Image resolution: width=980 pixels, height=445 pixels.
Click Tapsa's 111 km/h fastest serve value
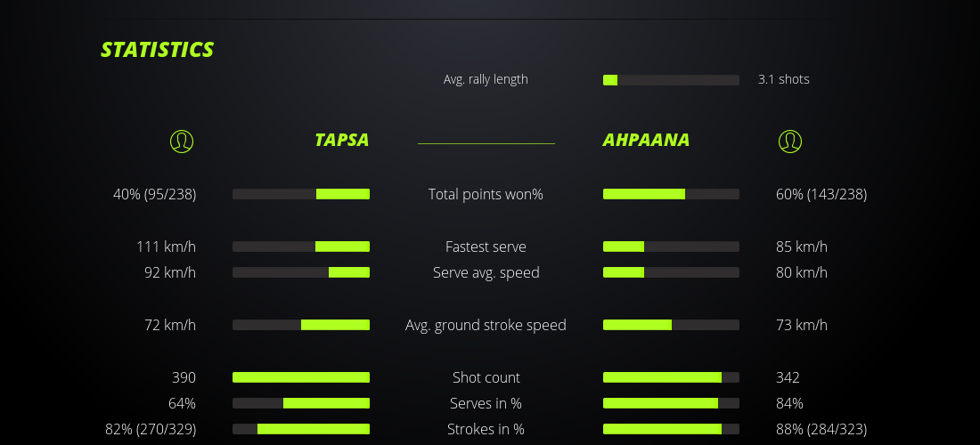tap(166, 247)
